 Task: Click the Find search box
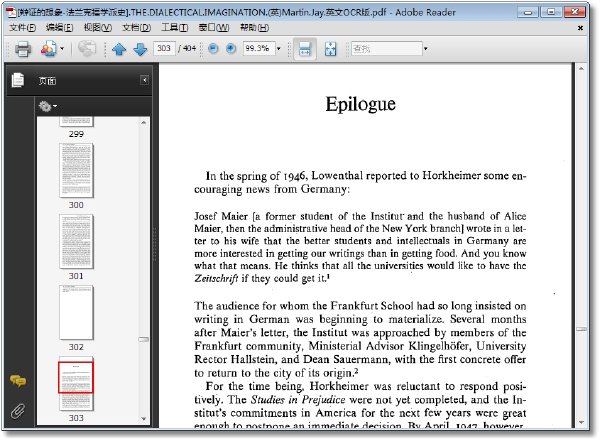click(x=386, y=49)
